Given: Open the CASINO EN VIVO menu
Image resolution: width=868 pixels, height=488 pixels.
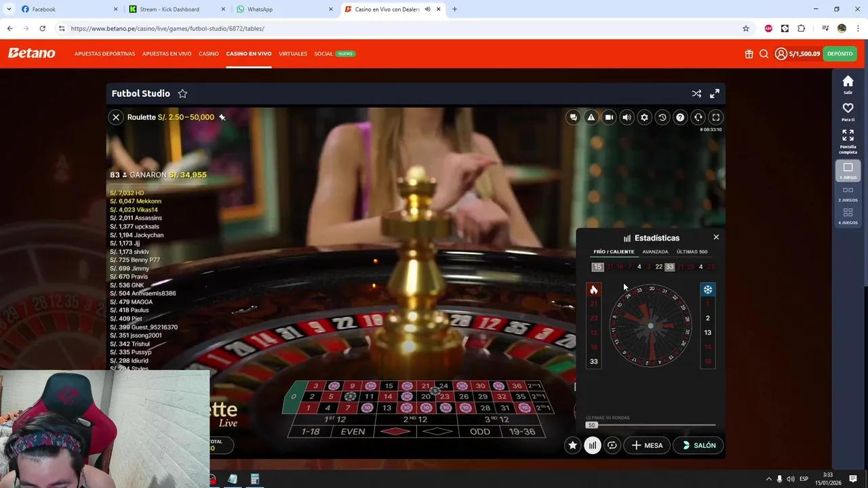Looking at the screenshot, I should pyautogui.click(x=248, y=54).
